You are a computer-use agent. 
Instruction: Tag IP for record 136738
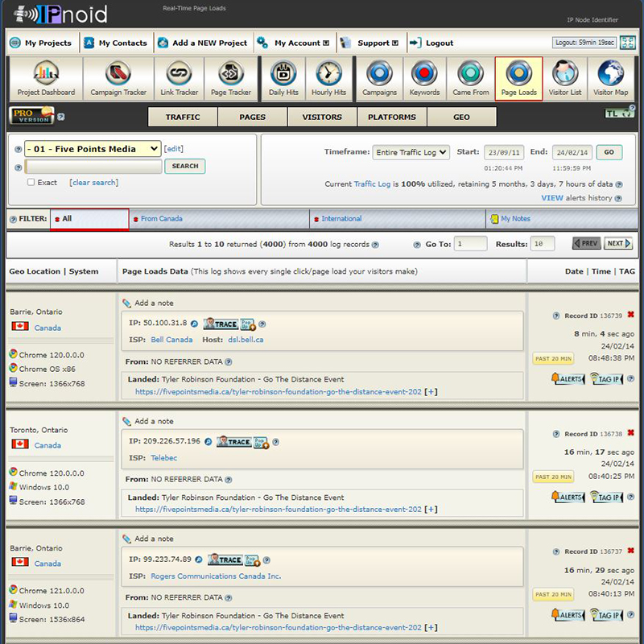606,497
